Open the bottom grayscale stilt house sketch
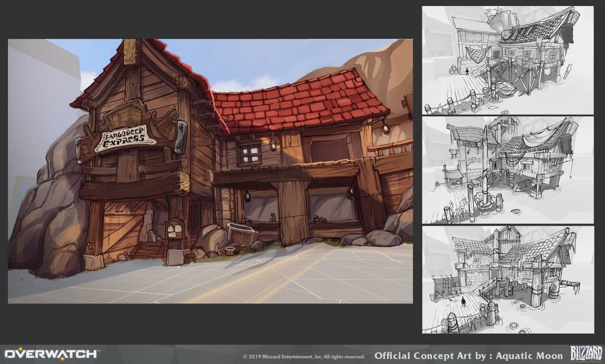Image resolution: width=605 pixels, height=364 pixels. (508, 279)
